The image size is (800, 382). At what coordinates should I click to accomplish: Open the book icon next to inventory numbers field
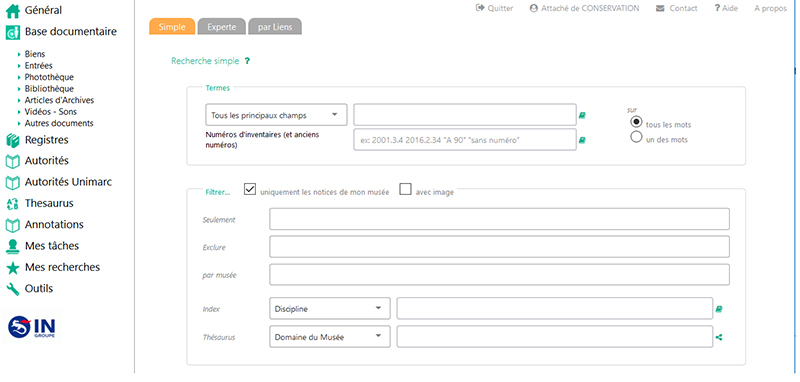coord(582,140)
